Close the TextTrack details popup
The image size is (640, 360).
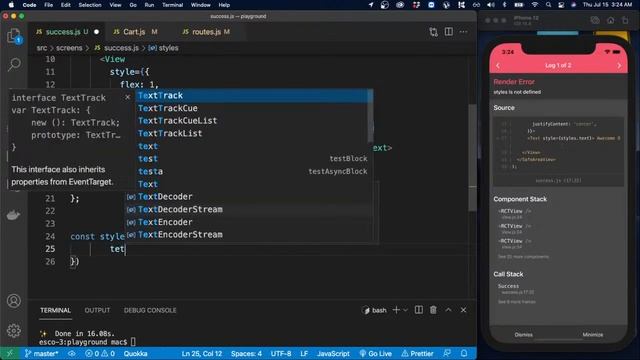point(127,97)
